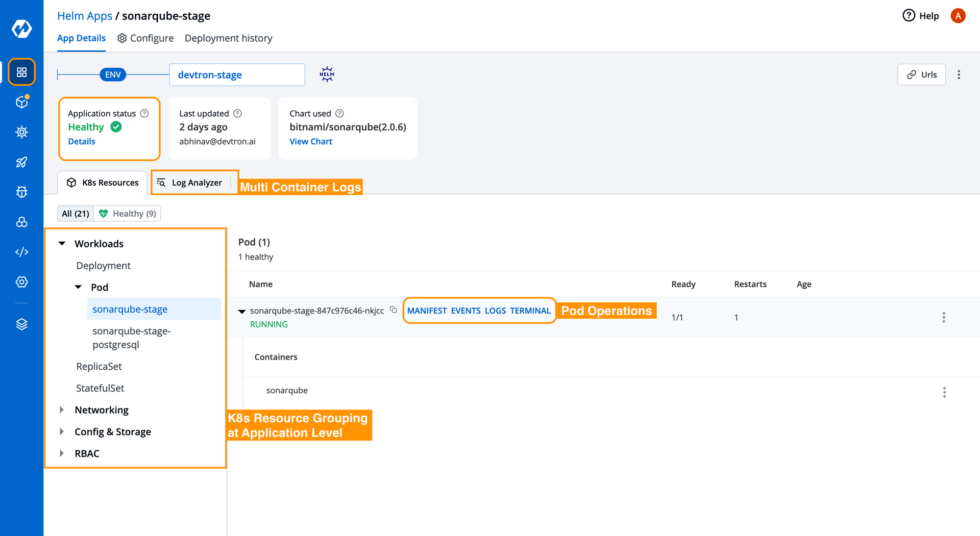View the sonarqube chart details
The width and height of the screenshot is (980, 536).
(310, 141)
